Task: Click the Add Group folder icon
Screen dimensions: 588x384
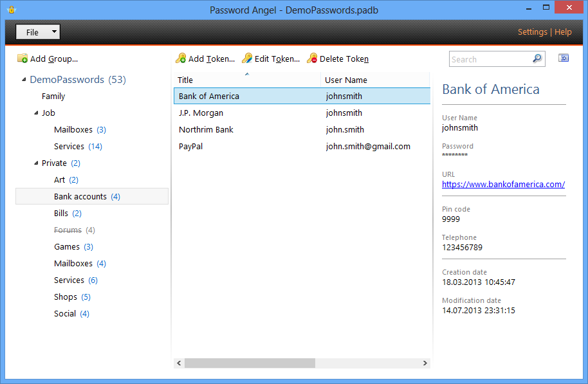Action: 23,59
